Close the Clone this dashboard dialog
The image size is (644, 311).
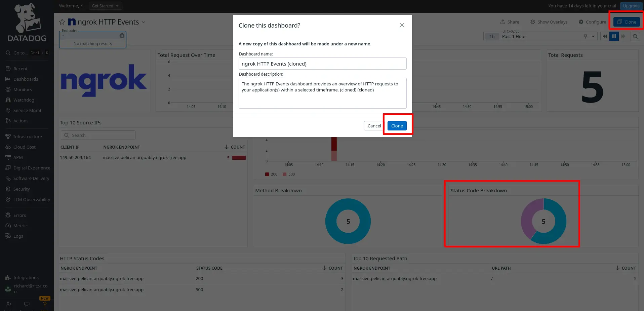click(x=402, y=25)
